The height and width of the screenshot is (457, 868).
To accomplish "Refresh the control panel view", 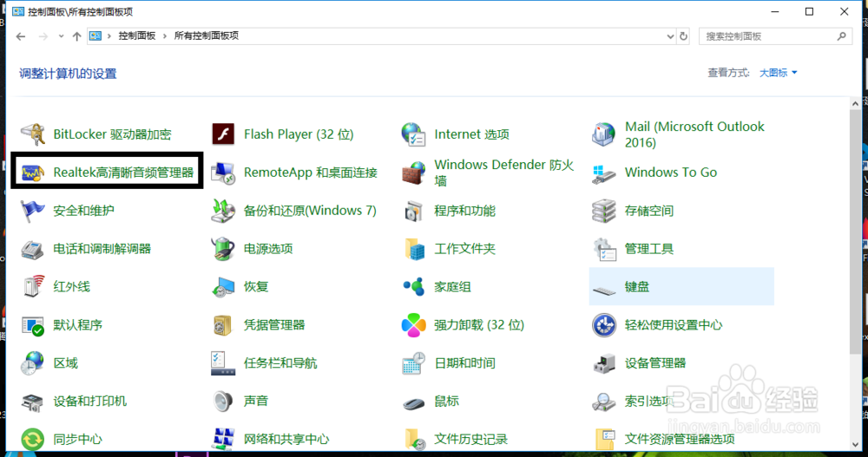I will [684, 36].
